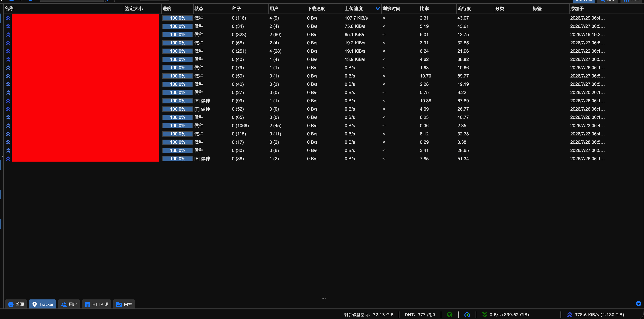Click seeds cell 0 (323)
The width and height of the screenshot is (644, 319).
pos(239,35)
